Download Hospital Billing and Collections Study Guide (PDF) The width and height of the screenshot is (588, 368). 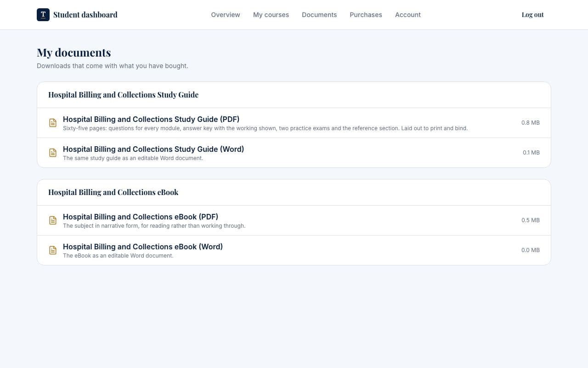[x=294, y=123]
